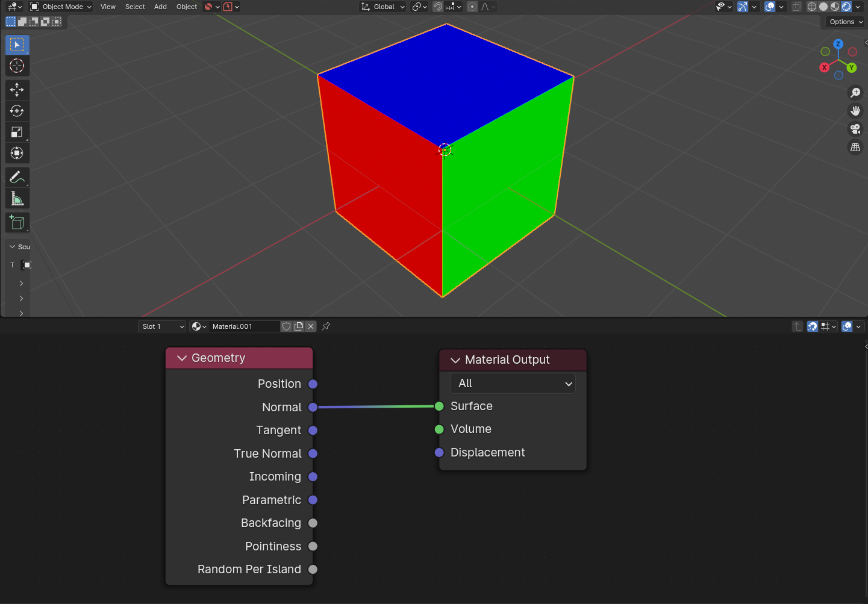Switch to rendered viewport shading
868x604 pixels.
click(846, 7)
